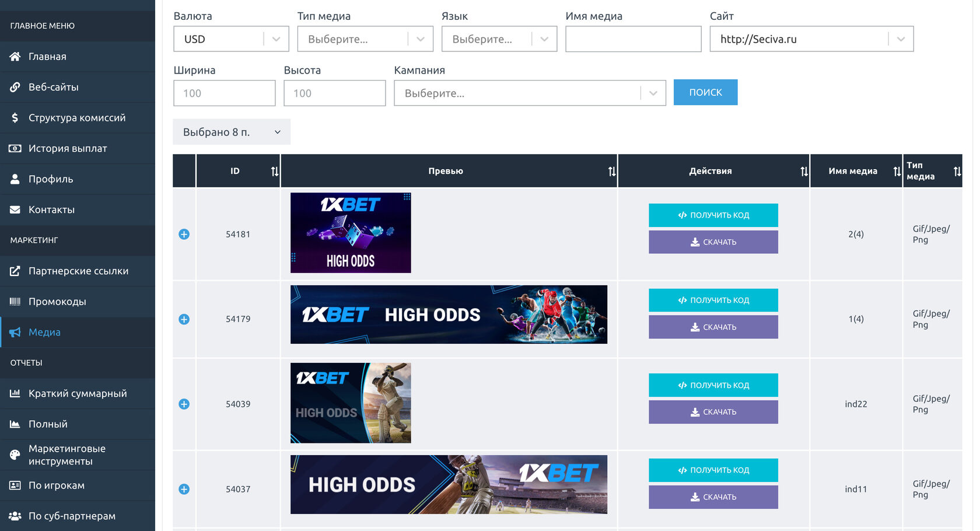Download media 54037

(x=713, y=497)
